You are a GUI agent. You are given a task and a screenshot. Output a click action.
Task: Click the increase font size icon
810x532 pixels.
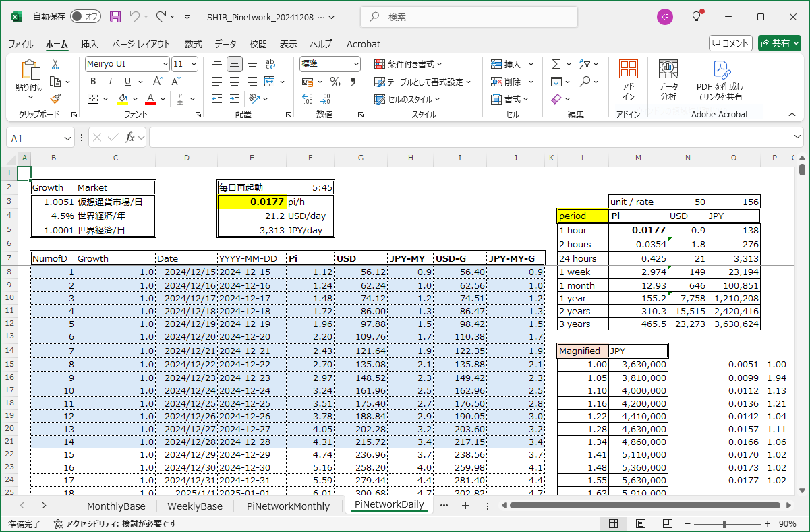[x=158, y=82]
